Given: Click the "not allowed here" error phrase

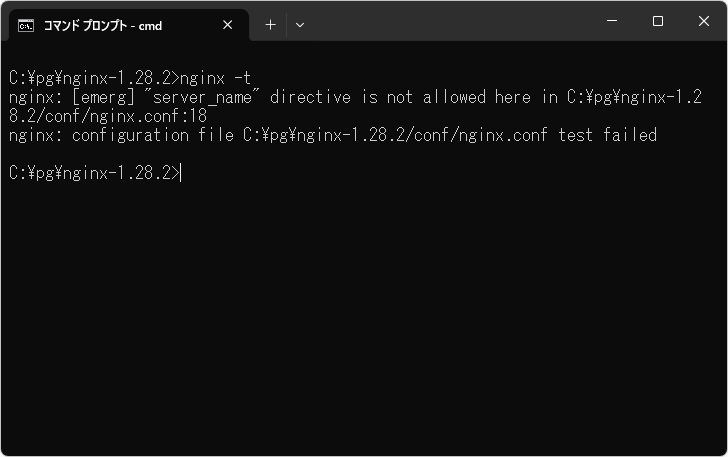Looking at the screenshot, I should tap(435, 97).
